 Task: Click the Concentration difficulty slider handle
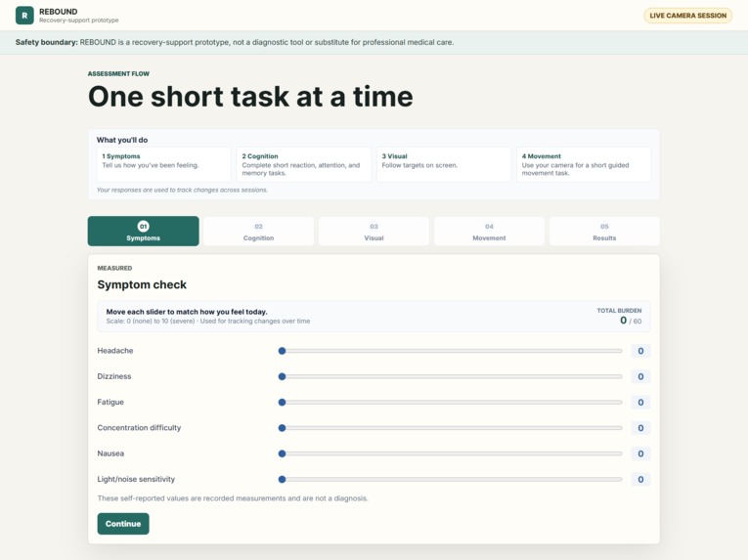282,428
